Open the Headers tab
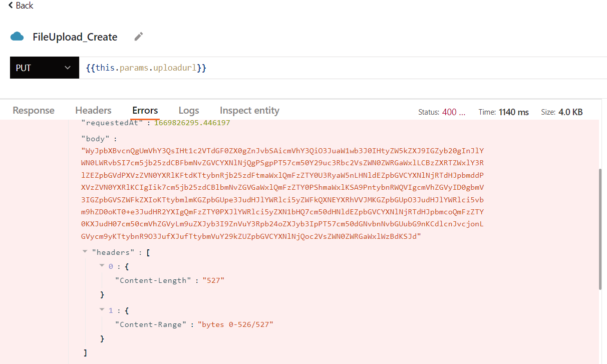 (93, 110)
